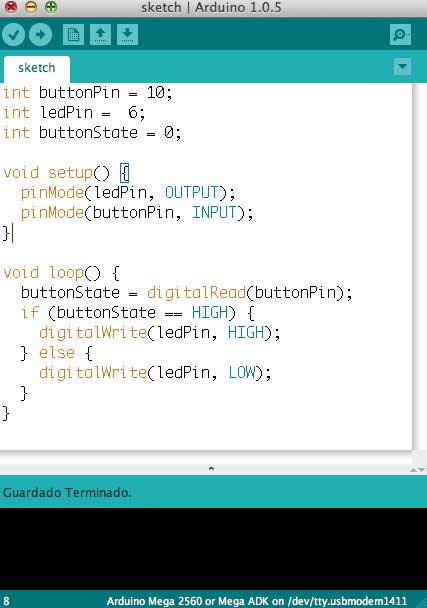Click the 'int ledPin = 6;' line

coord(74,113)
